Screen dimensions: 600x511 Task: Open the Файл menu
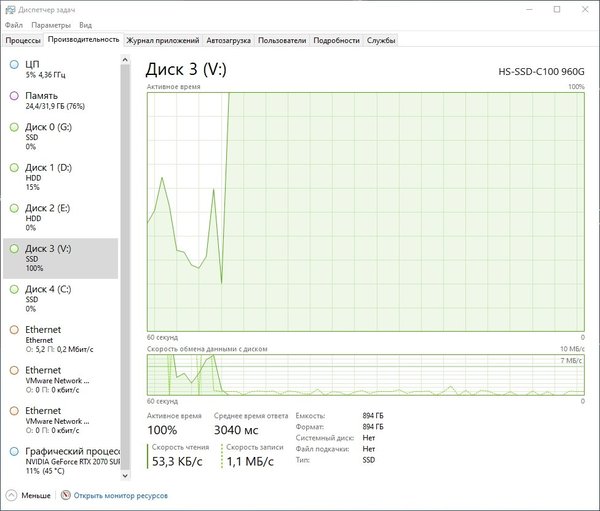coord(13,24)
